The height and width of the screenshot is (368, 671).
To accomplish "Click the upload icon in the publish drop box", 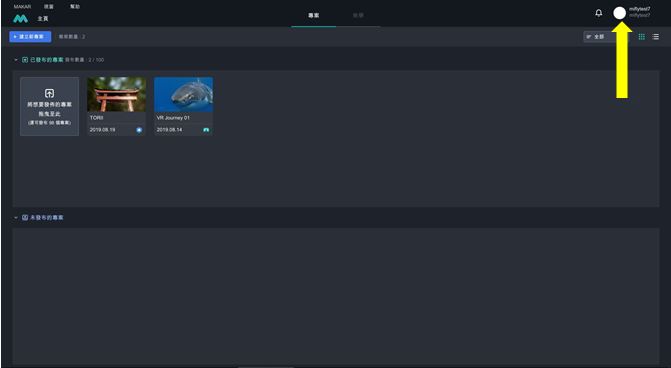I will (x=50, y=93).
